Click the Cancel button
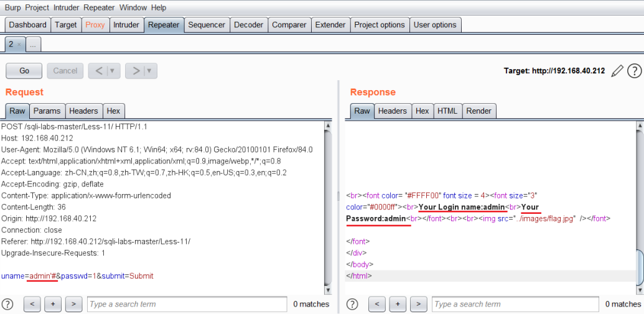Screen dimensions: 644x314 click(x=65, y=71)
